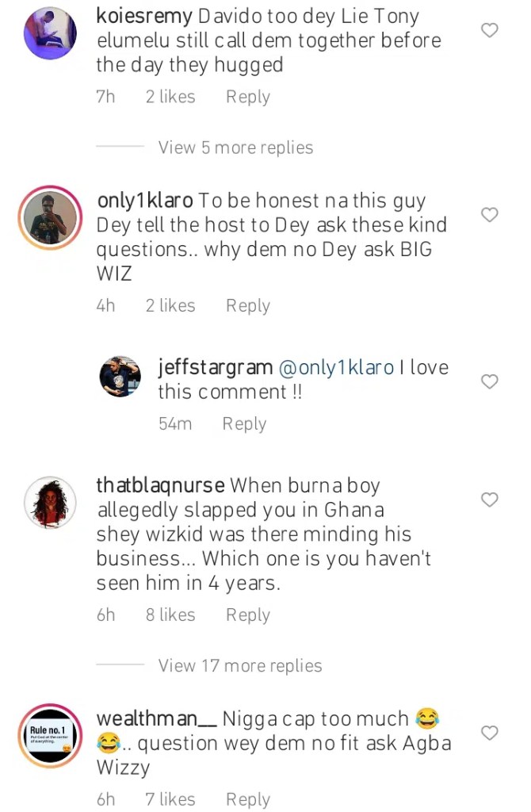The image size is (531, 812).
Task: Open only1klaro's profile avatar
Action: click(50, 216)
